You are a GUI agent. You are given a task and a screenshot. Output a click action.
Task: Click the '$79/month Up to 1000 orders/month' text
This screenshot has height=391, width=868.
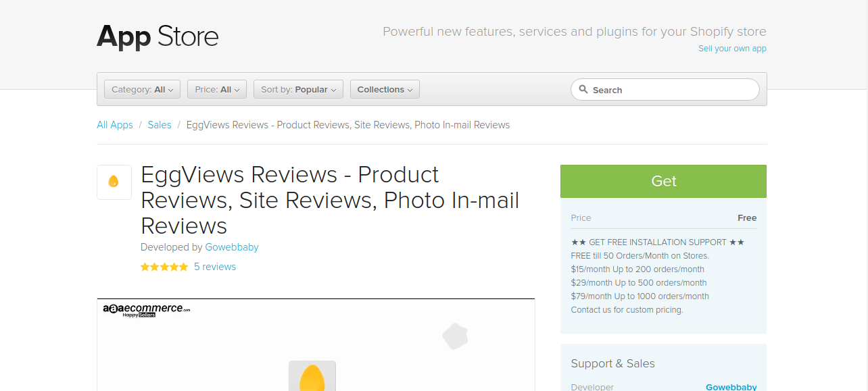click(640, 296)
